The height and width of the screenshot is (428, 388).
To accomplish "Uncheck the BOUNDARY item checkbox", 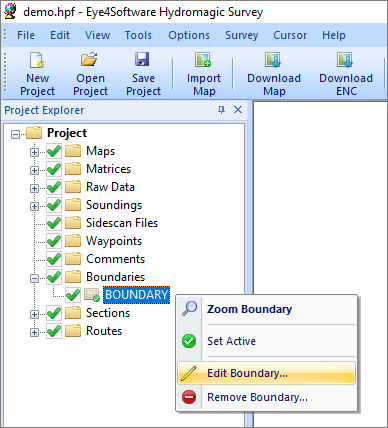I will [x=73, y=295].
